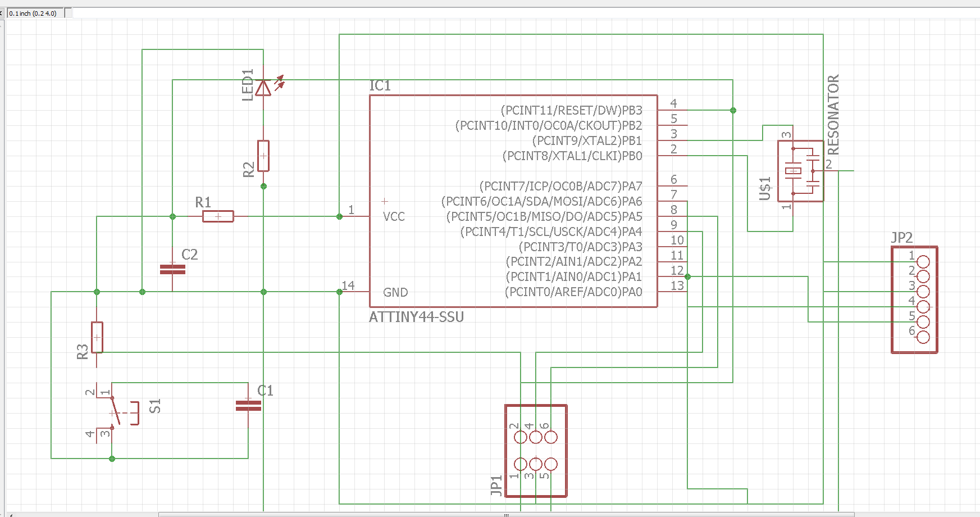Click pin number 13 beside PA0

[677, 285]
